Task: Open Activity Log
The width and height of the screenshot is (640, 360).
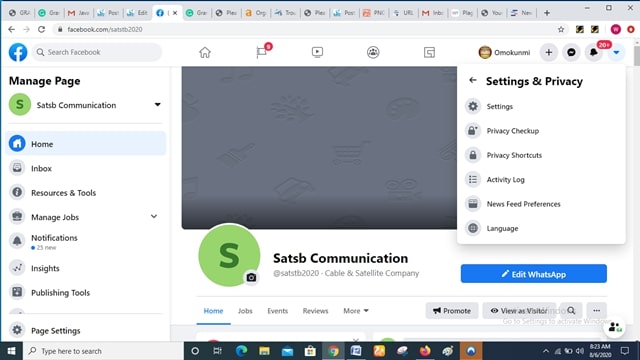Action: coord(541,180)
